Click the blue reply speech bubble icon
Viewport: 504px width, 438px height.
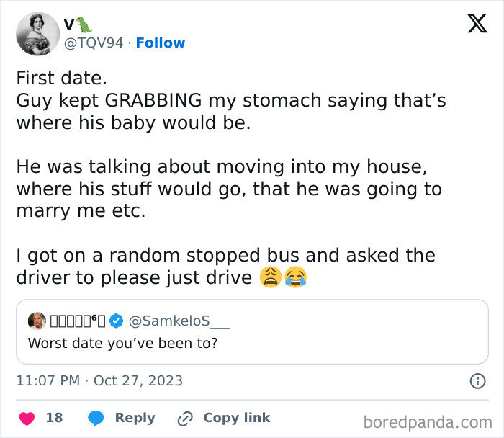[96, 418]
